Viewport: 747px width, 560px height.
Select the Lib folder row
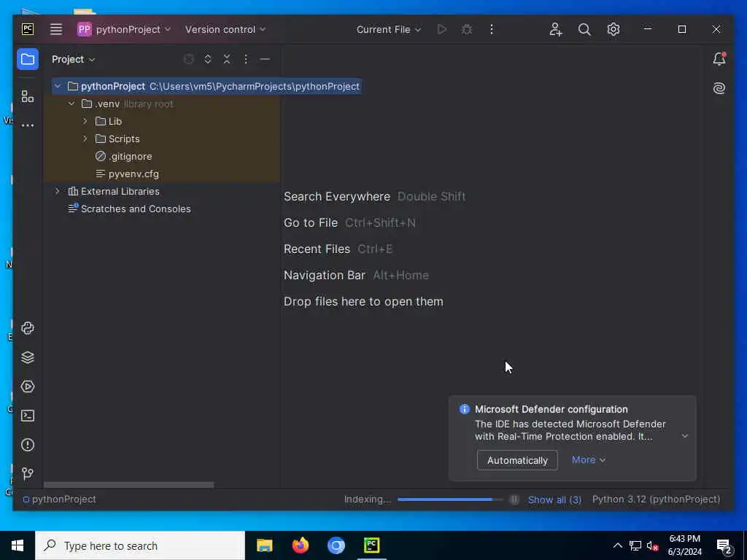coord(162,122)
